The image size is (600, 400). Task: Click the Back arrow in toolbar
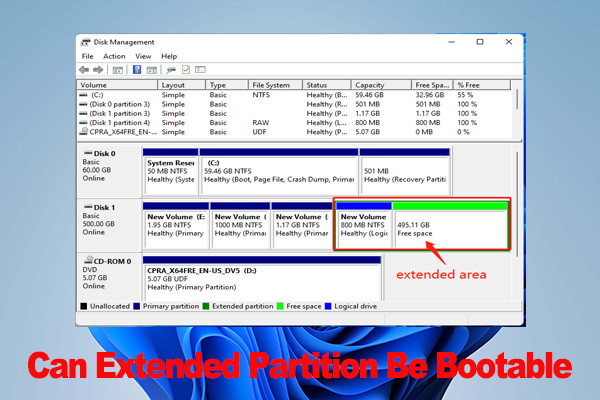(x=86, y=70)
